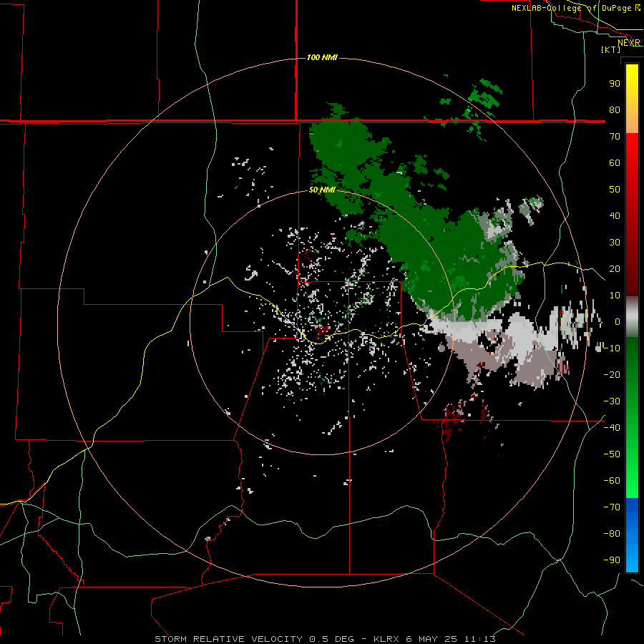Click the -90 value on the velocity scale
The width and height of the screenshot is (644, 644).
(x=612, y=560)
